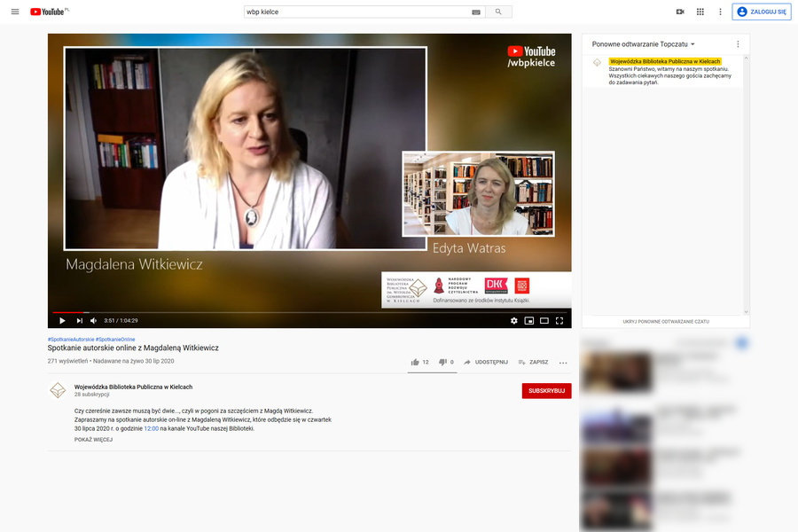
Task: Like the video with thumbs up
Action: click(x=415, y=362)
